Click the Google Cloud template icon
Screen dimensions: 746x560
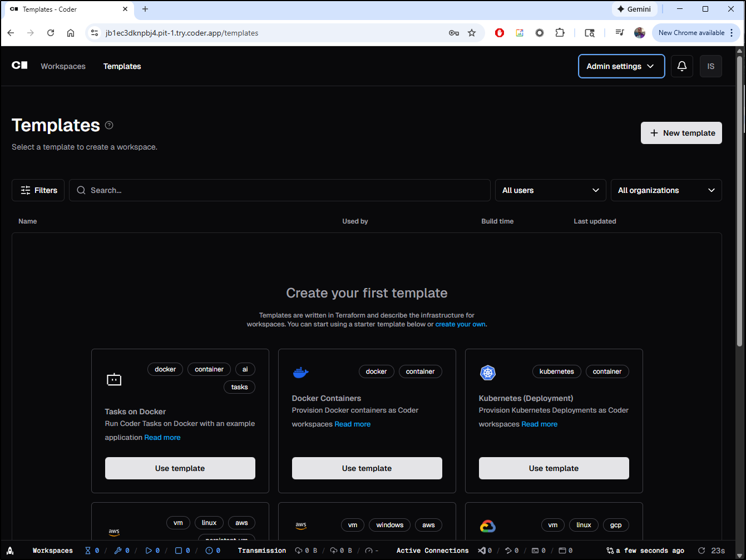click(x=487, y=526)
